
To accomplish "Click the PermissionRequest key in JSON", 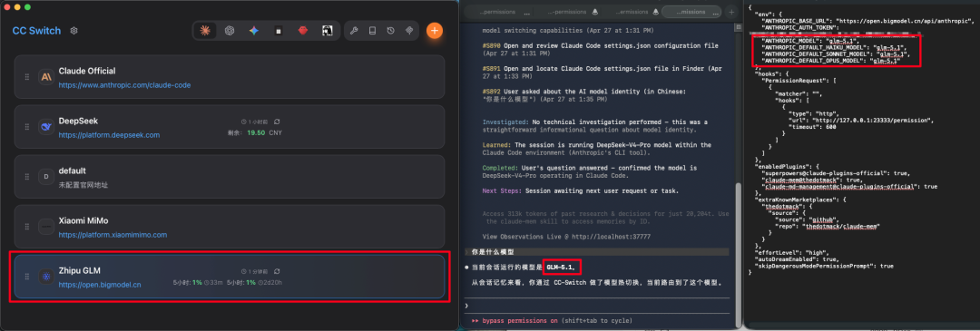I will 792,81.
